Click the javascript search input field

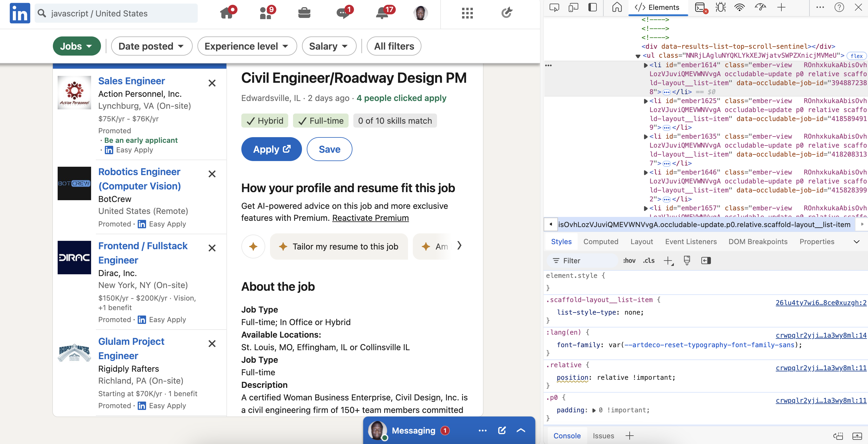point(116,13)
